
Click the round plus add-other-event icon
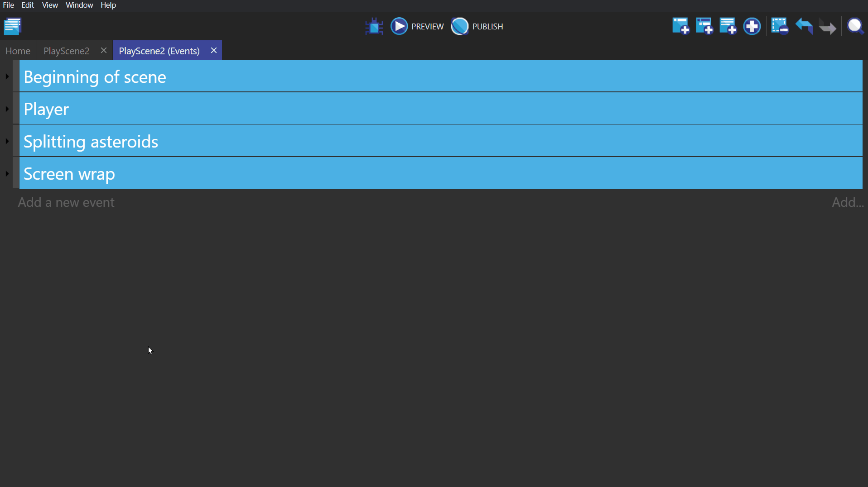[752, 26]
